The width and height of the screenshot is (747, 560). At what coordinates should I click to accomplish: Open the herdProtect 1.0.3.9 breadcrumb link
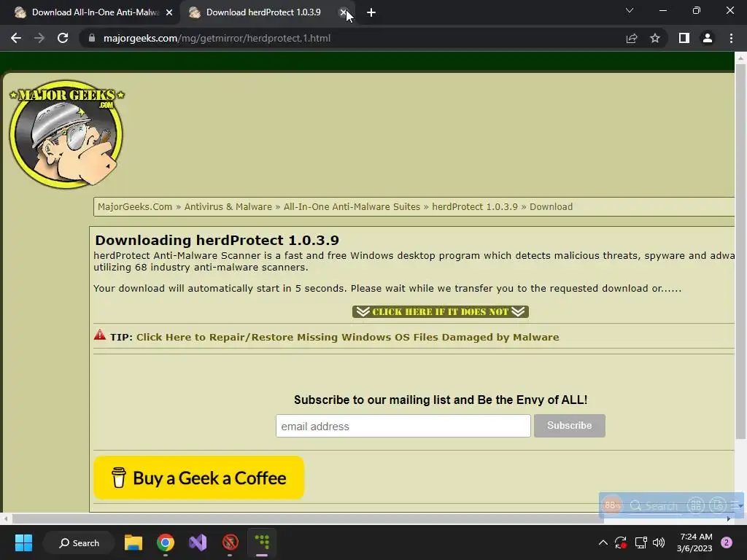[x=474, y=206]
